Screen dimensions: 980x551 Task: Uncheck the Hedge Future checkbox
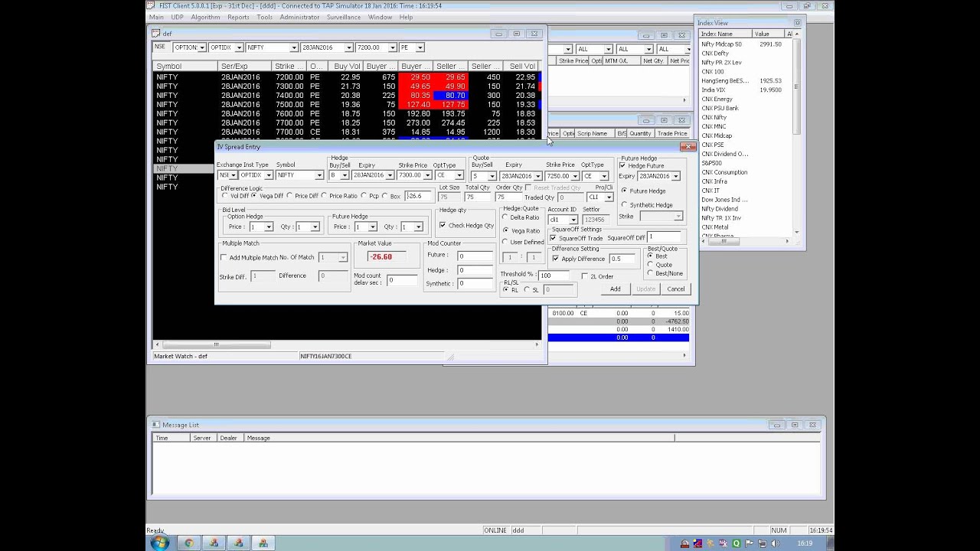tap(622, 166)
